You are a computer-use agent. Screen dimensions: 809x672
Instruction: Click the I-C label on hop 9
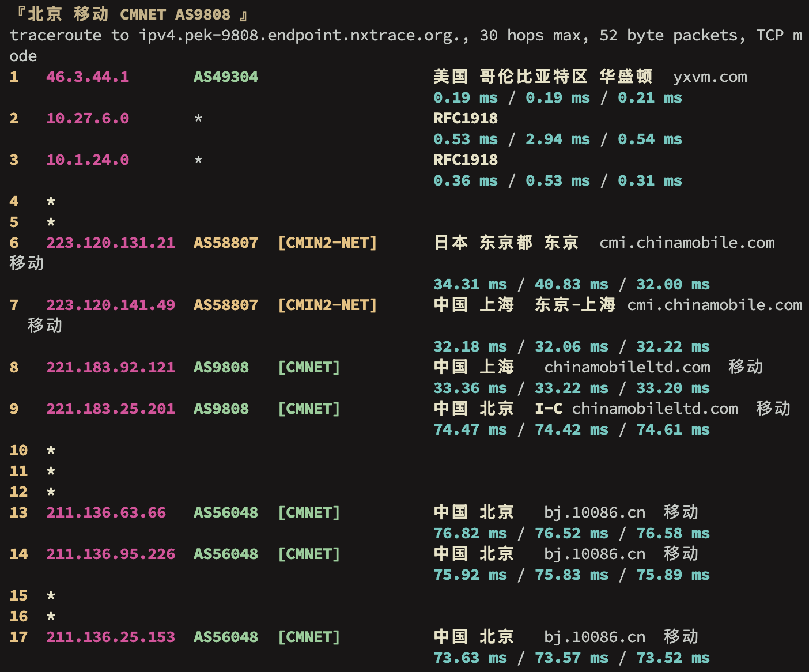(x=549, y=409)
